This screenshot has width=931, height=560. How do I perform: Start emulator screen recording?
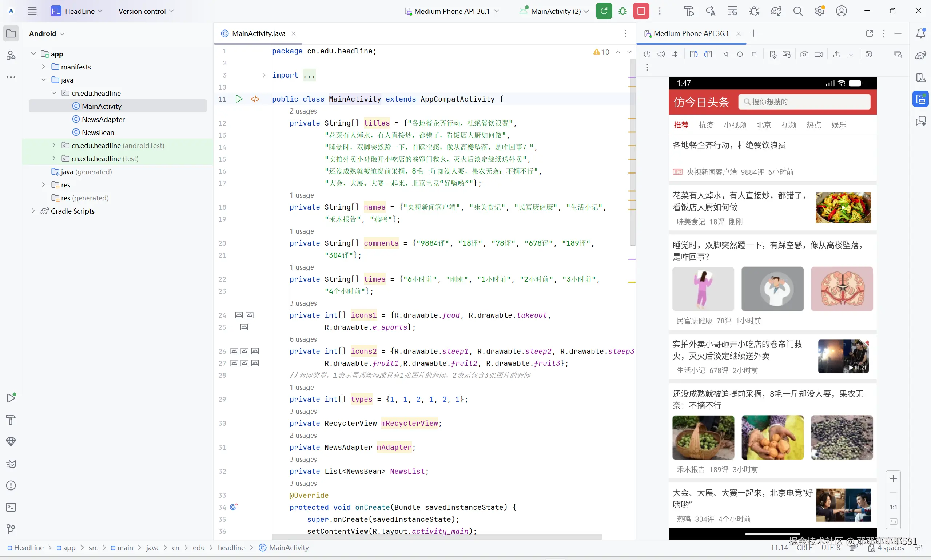(x=819, y=54)
